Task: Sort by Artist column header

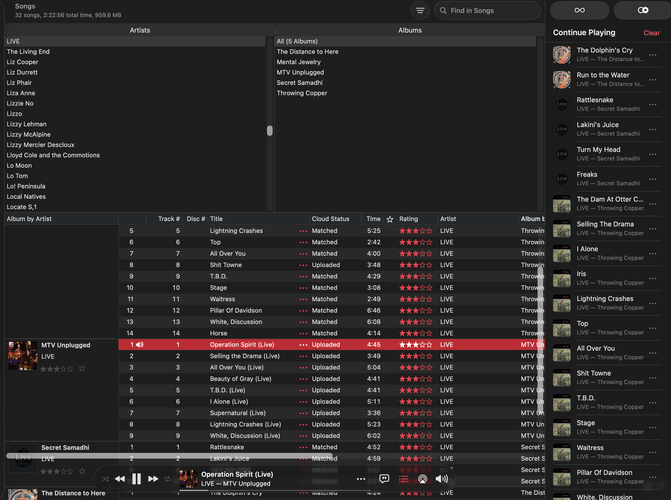Action: click(478, 219)
